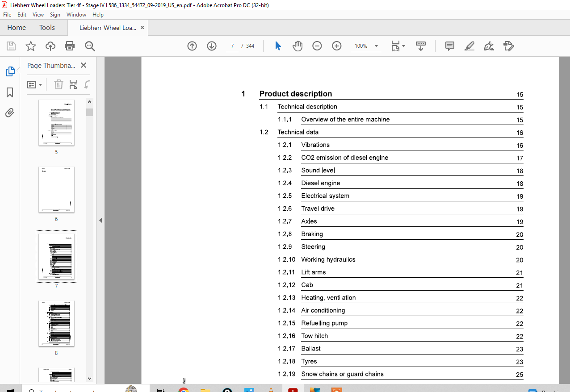Select page 7 thumbnail

coord(56,257)
